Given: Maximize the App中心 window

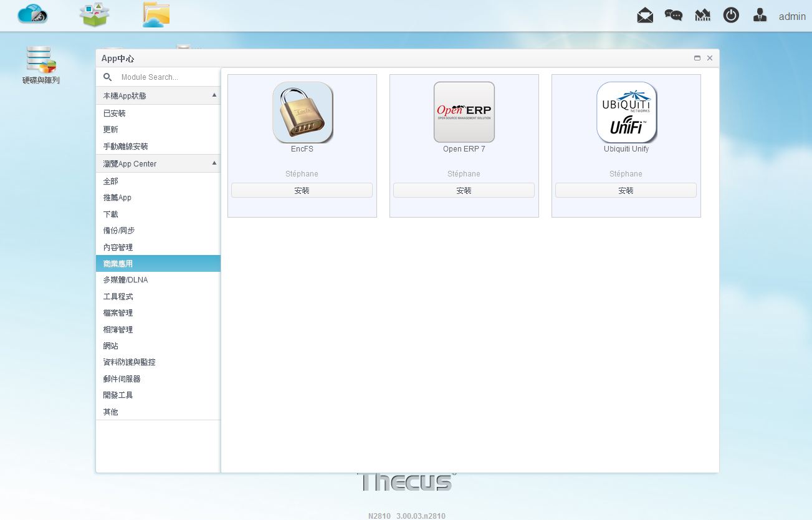Looking at the screenshot, I should pos(697,58).
